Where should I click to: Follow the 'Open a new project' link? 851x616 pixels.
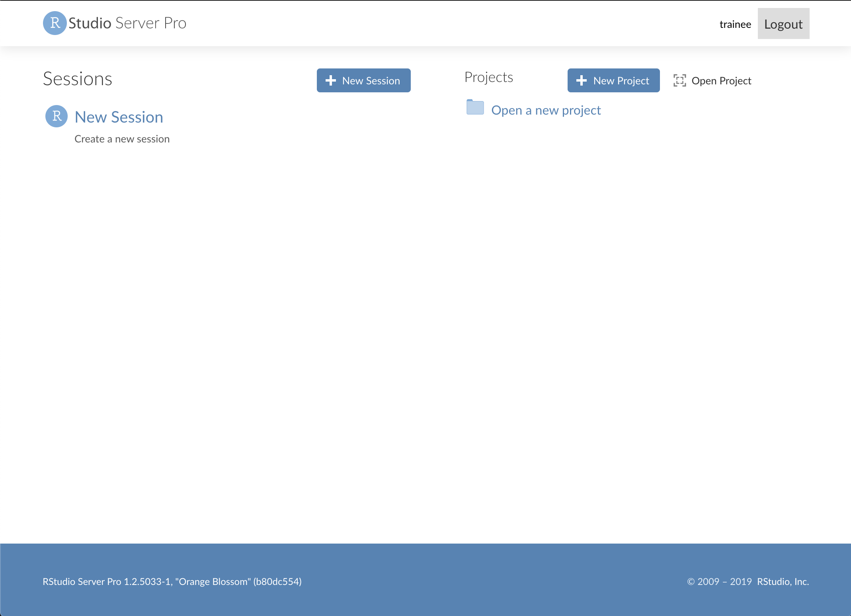(x=546, y=110)
